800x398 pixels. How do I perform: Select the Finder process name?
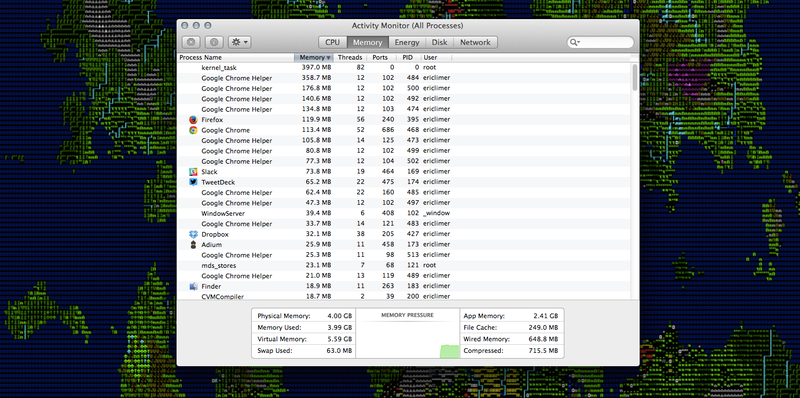point(211,286)
